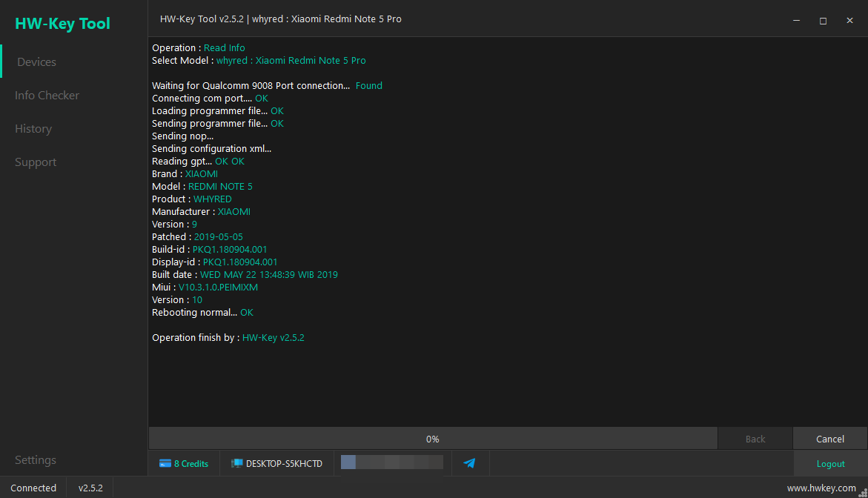Click the REDMI NOTE 5 model value
Screen dimensions: 868x498
pyautogui.click(x=220, y=187)
